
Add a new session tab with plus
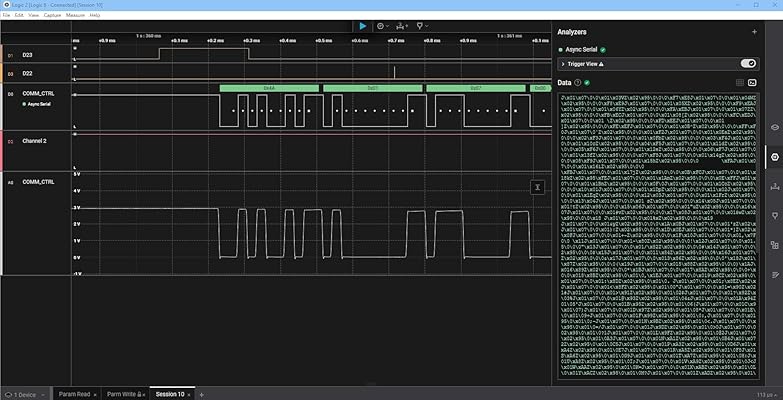201,394
